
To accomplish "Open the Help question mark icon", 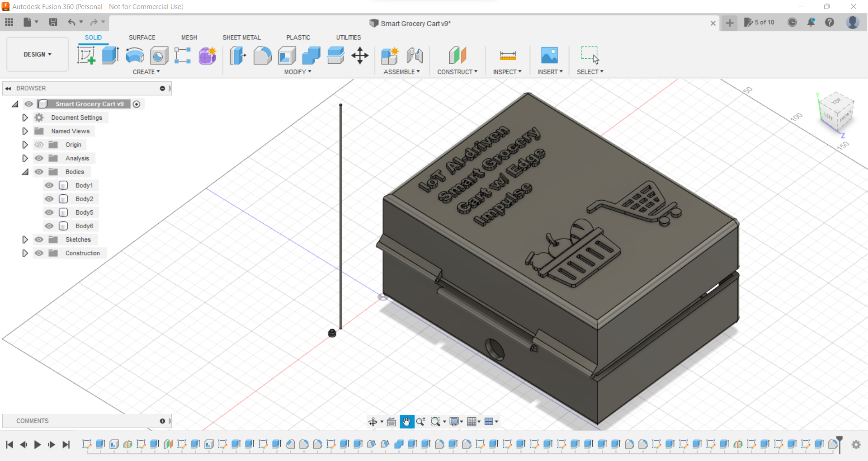I will [830, 22].
